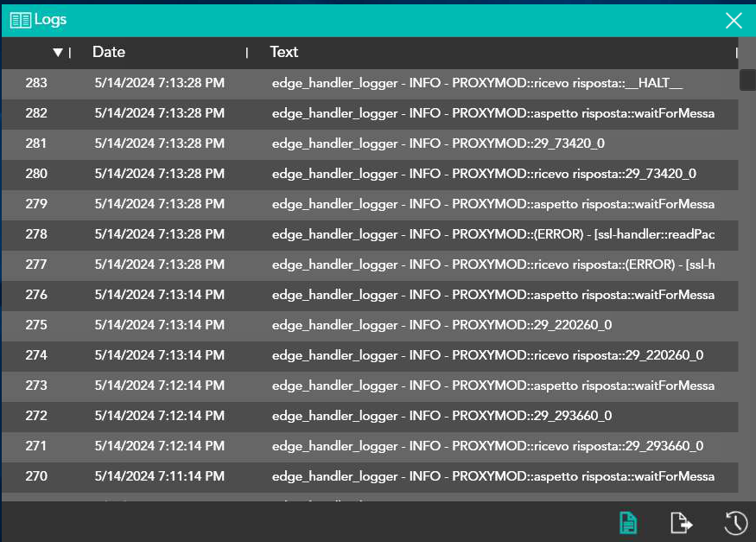
Task: Click the Text column header
Action: coord(283,52)
